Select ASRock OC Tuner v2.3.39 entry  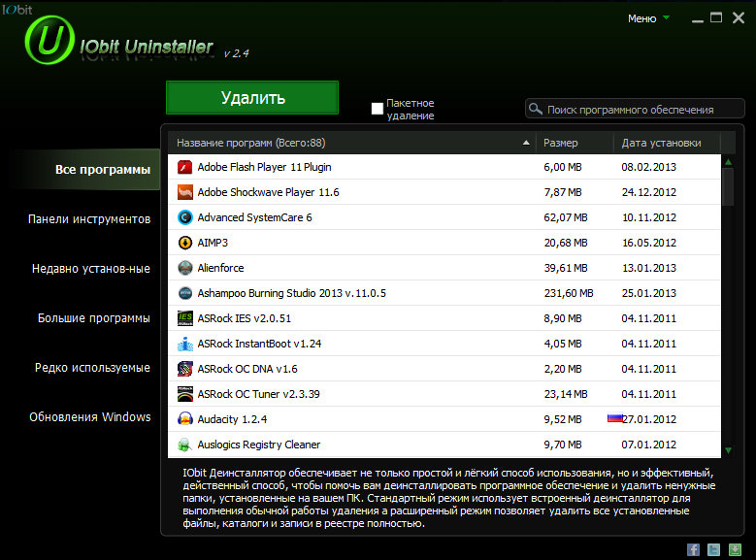point(258,394)
